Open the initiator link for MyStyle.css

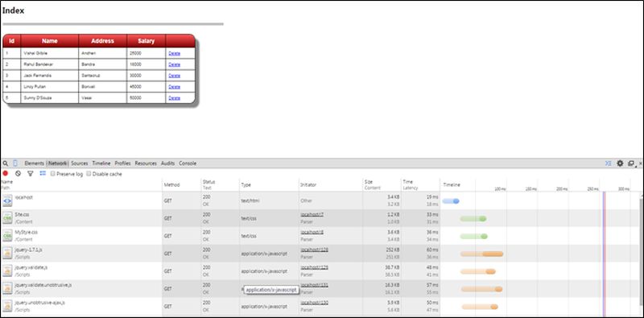312,232
